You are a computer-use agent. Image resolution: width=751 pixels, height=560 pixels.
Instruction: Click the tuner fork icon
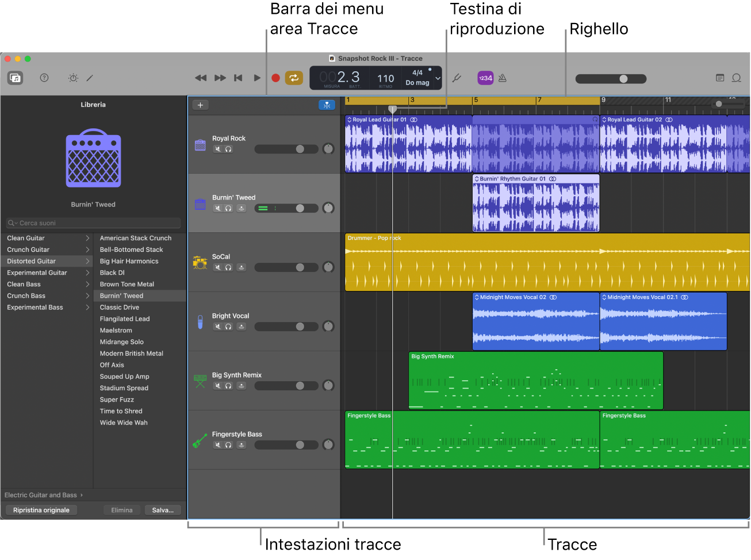457,78
